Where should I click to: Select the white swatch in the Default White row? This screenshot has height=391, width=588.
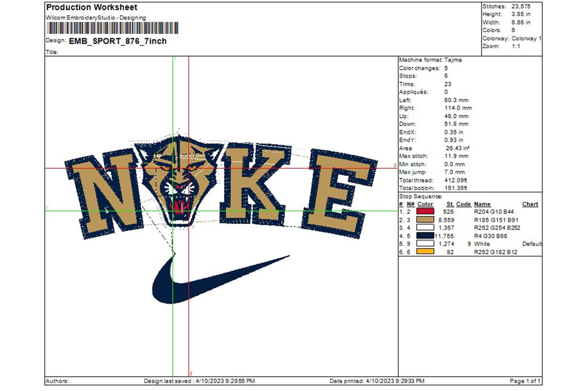point(425,244)
